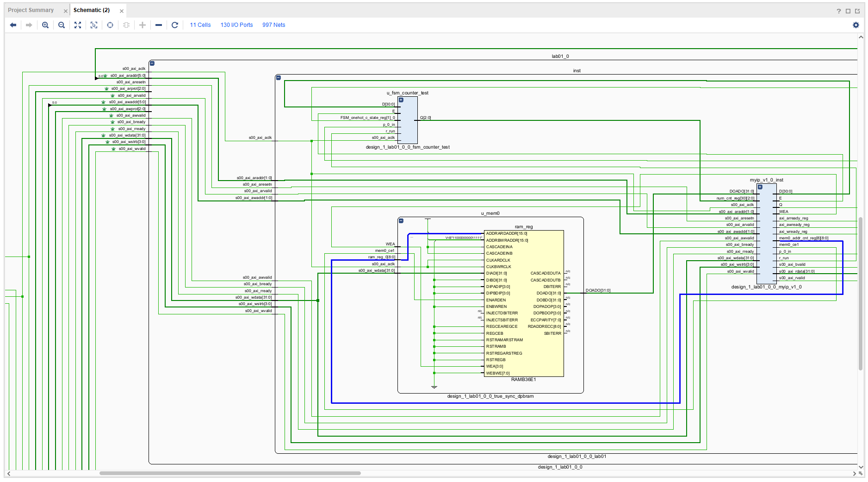Select the Schematic (2) tab

tap(92, 10)
